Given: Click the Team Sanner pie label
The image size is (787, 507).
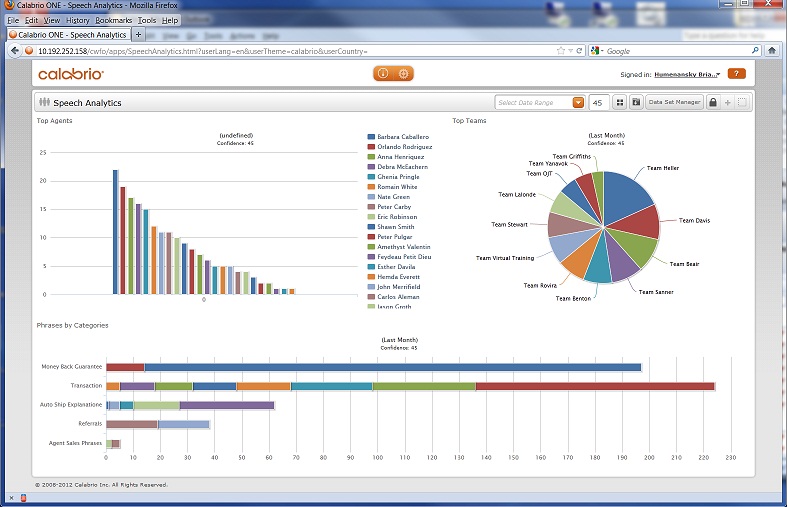Looking at the screenshot, I should coord(655,292).
